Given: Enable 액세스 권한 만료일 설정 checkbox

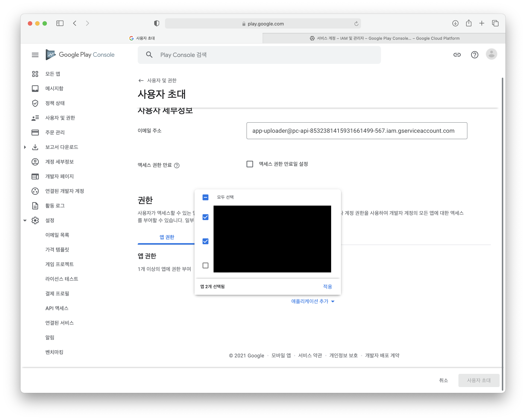Looking at the screenshot, I should [250, 164].
